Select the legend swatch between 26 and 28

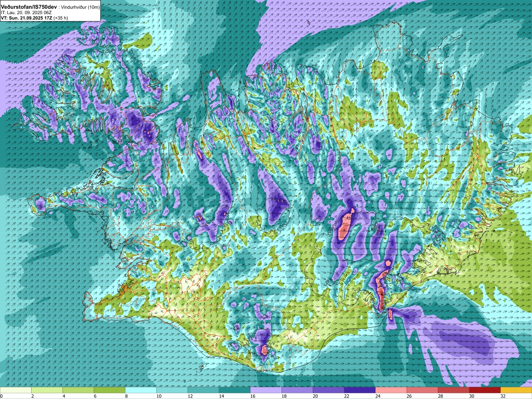[x=422, y=390]
